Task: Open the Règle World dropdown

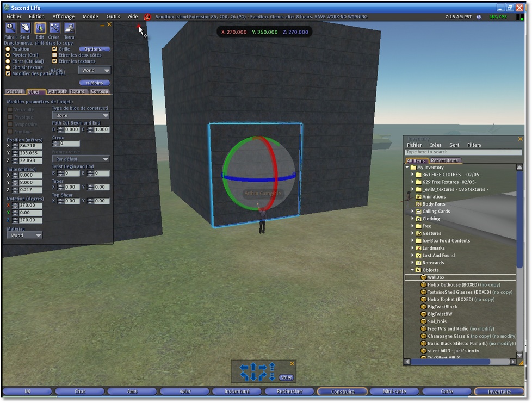Action: click(94, 70)
